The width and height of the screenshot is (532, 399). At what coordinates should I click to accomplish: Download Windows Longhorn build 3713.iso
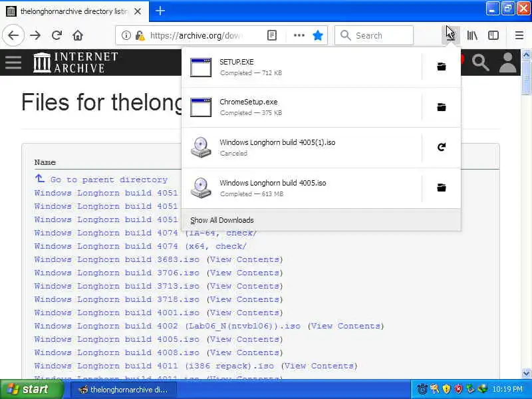(117, 286)
